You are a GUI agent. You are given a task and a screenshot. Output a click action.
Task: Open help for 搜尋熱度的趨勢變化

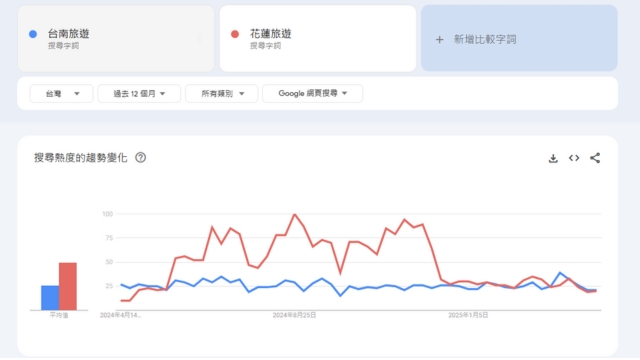pyautogui.click(x=140, y=158)
